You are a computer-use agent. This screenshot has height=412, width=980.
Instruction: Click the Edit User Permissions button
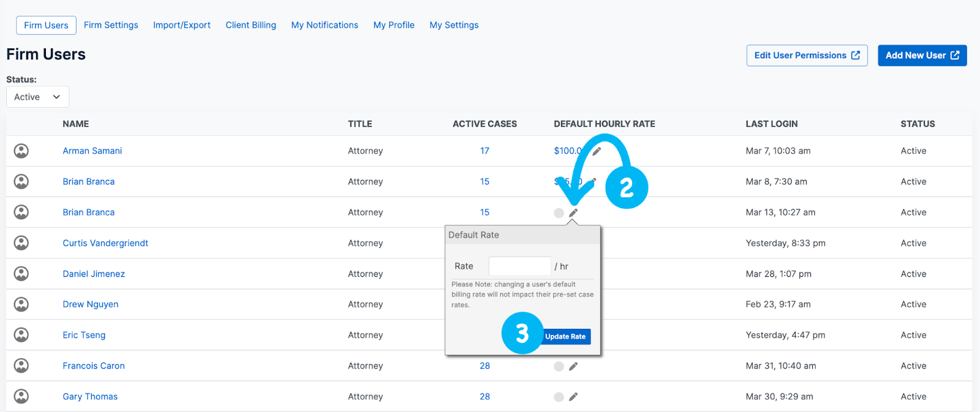tap(807, 55)
